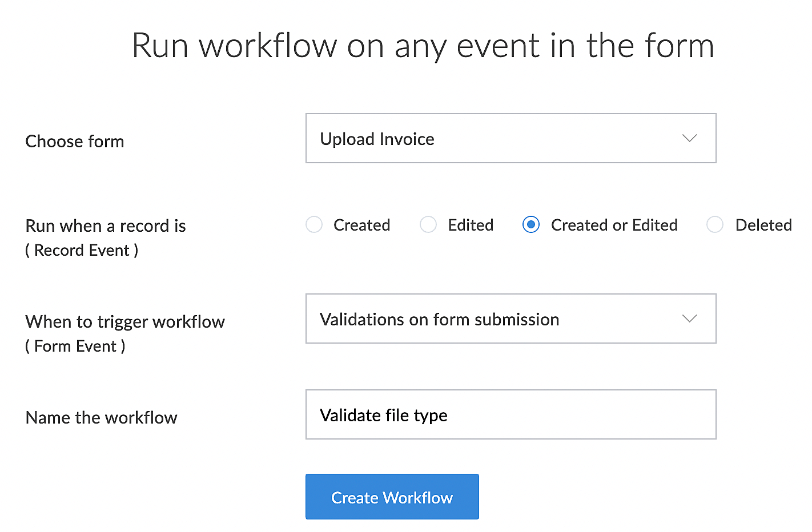The image size is (812, 532).
Task: Click the "Choose form" field label
Action: [x=75, y=141]
